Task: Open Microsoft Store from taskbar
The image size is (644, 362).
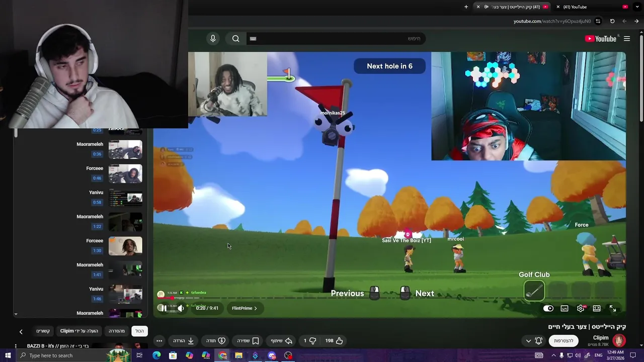Action: 173,355
